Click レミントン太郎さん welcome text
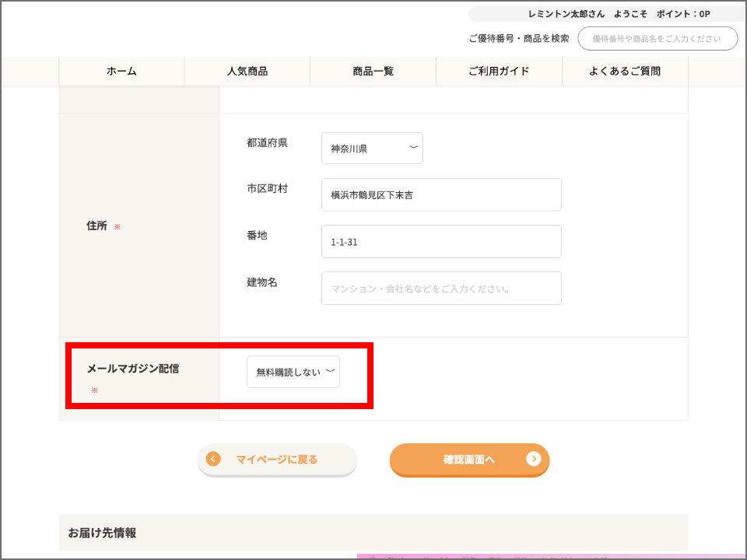This screenshot has height=560, width=747. [566, 14]
